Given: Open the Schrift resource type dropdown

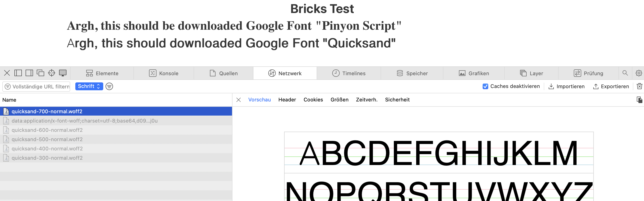Looking at the screenshot, I should click(x=89, y=86).
